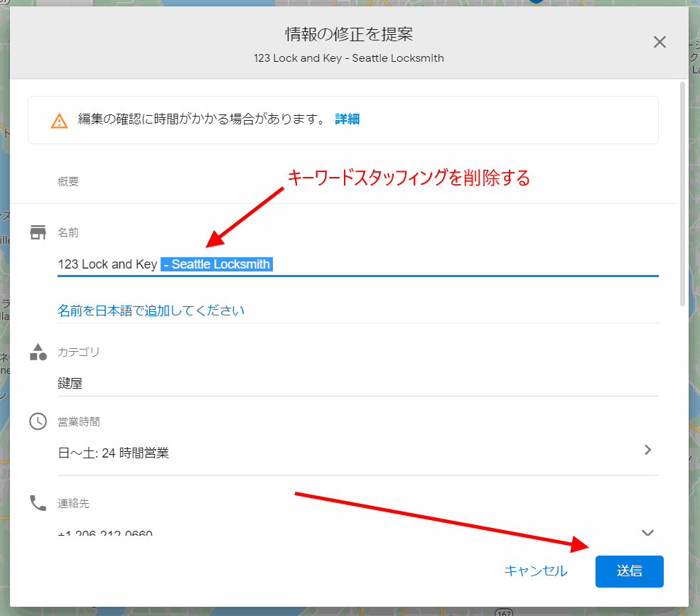Click into the 名前 input field
Image resolution: width=700 pixels, height=616 pixels.
coord(357,264)
